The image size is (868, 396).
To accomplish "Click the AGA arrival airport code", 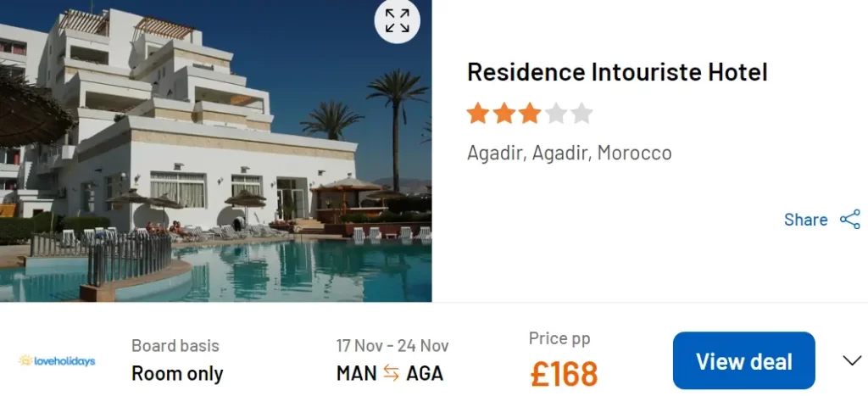I will coord(425,373).
